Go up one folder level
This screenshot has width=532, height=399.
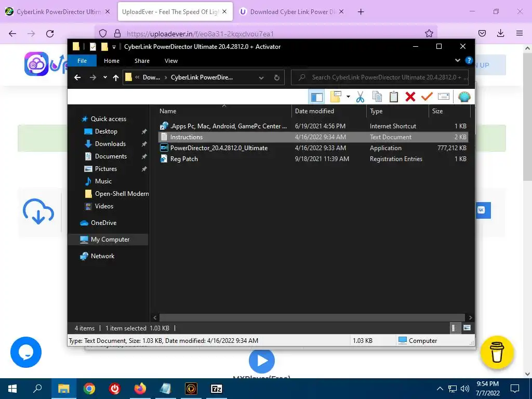click(116, 78)
